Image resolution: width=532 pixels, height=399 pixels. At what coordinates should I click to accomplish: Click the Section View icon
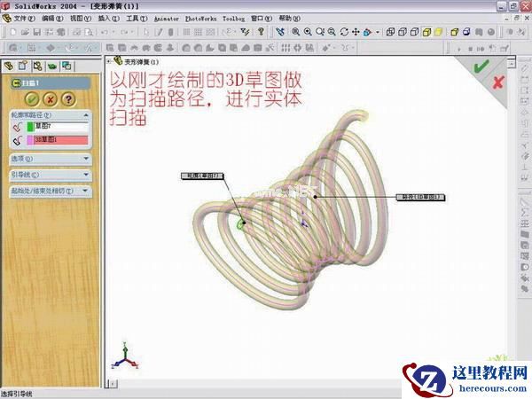click(x=466, y=32)
